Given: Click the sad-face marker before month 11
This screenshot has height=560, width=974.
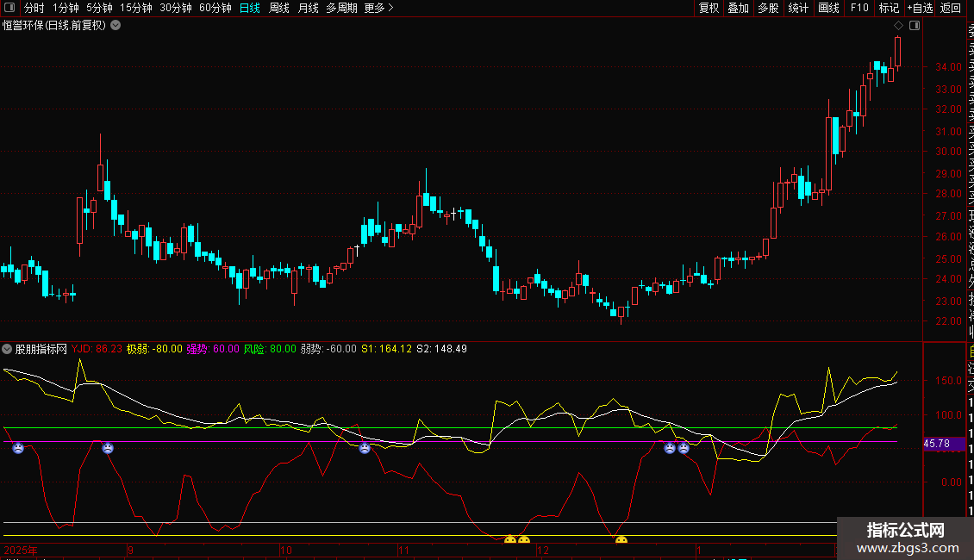Looking at the screenshot, I should pos(365,448).
